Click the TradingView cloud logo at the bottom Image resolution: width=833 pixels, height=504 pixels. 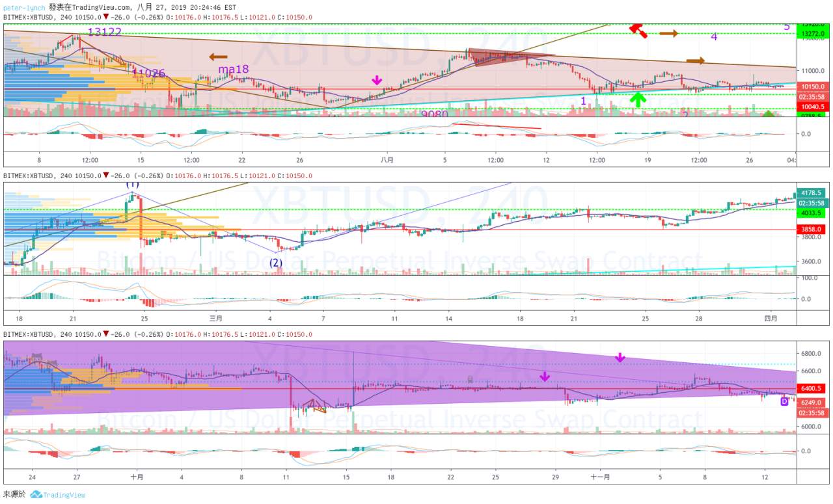click(x=36, y=495)
